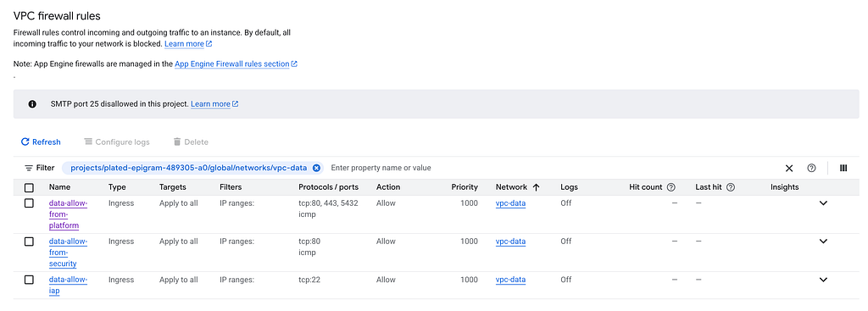Open the filter help icon
Image resolution: width=868 pixels, height=311 pixels.
pyautogui.click(x=811, y=169)
